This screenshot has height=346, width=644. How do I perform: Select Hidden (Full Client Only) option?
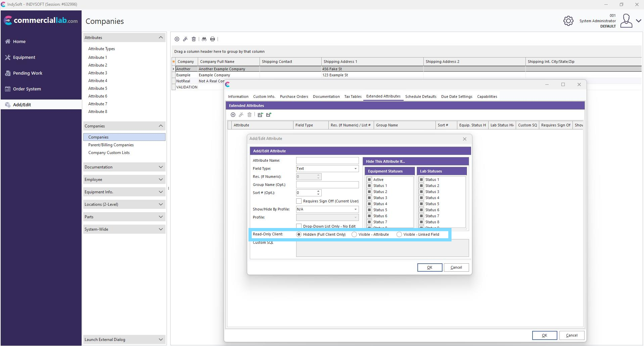(299, 234)
